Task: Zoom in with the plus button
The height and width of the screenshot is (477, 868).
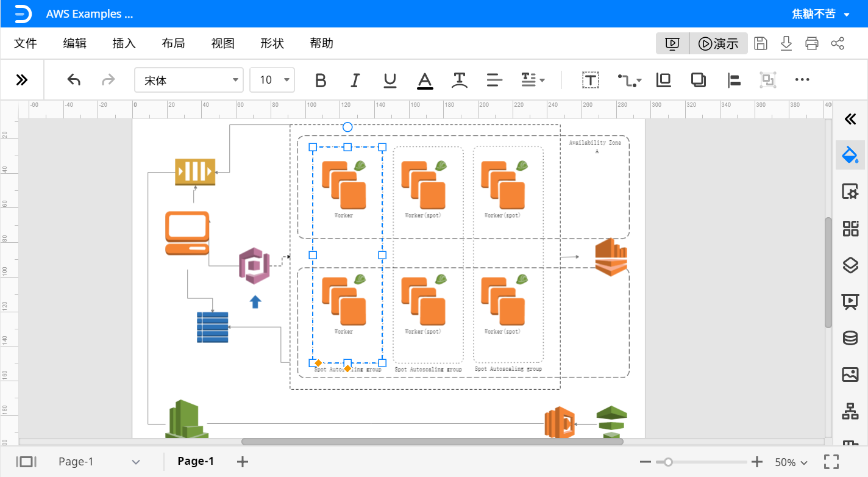Action: click(757, 462)
